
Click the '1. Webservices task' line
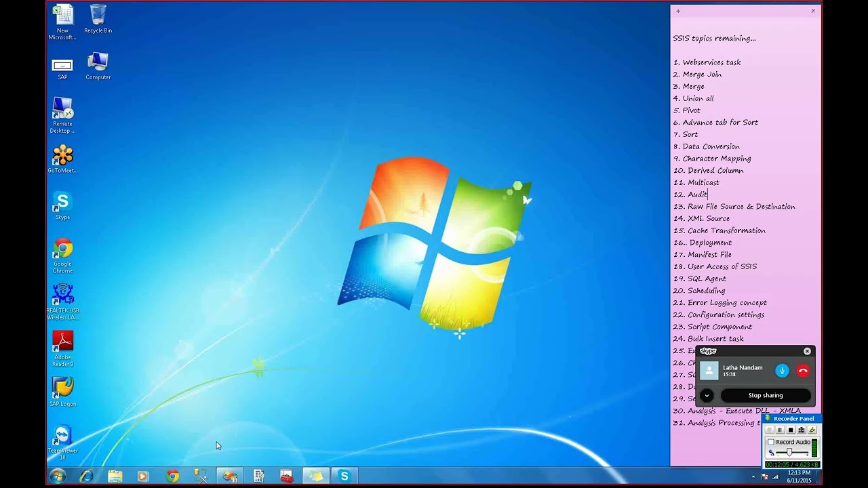click(707, 62)
